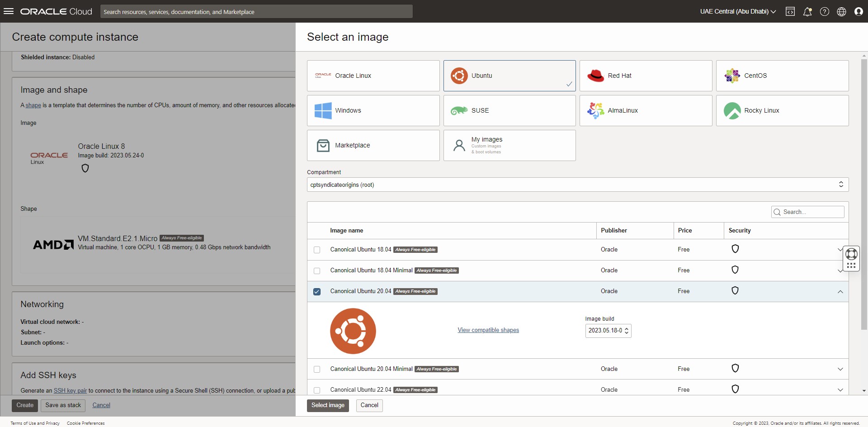Pick the SUSE image option
The height and width of the screenshot is (427, 868).
pyautogui.click(x=509, y=110)
